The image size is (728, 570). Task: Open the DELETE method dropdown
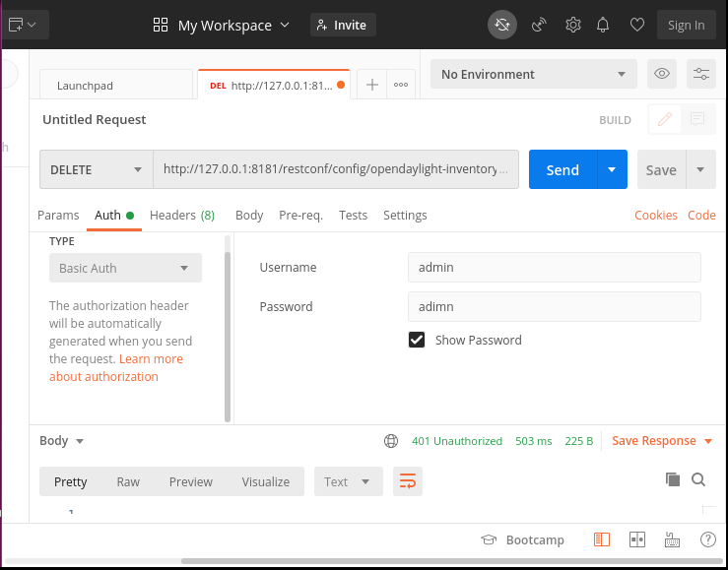[x=96, y=169]
